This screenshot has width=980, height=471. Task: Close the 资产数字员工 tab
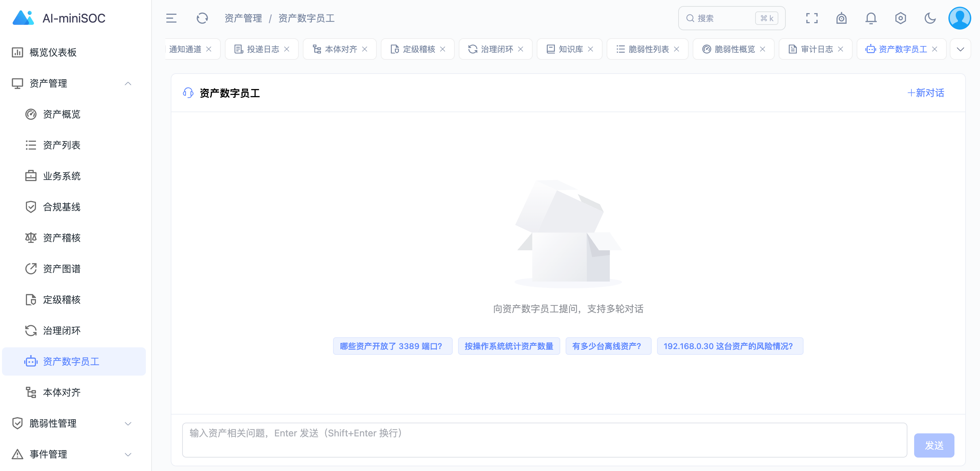pyautogui.click(x=935, y=49)
